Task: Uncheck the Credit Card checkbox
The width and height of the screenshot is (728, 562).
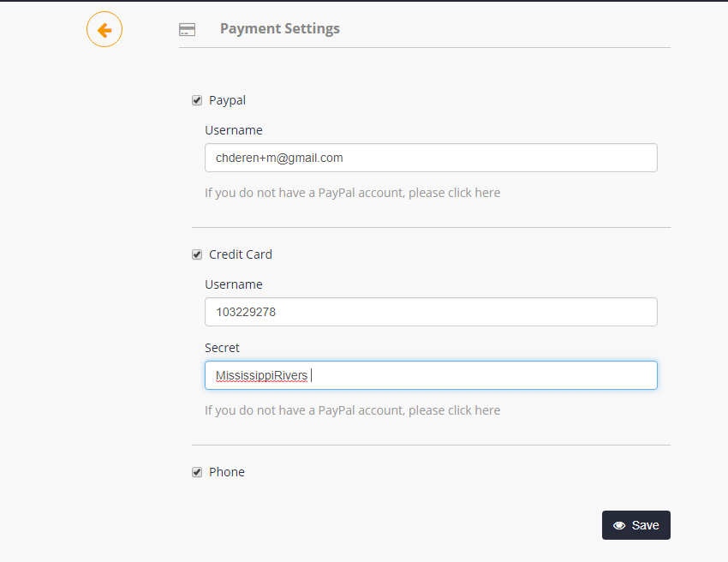Action: [197, 254]
